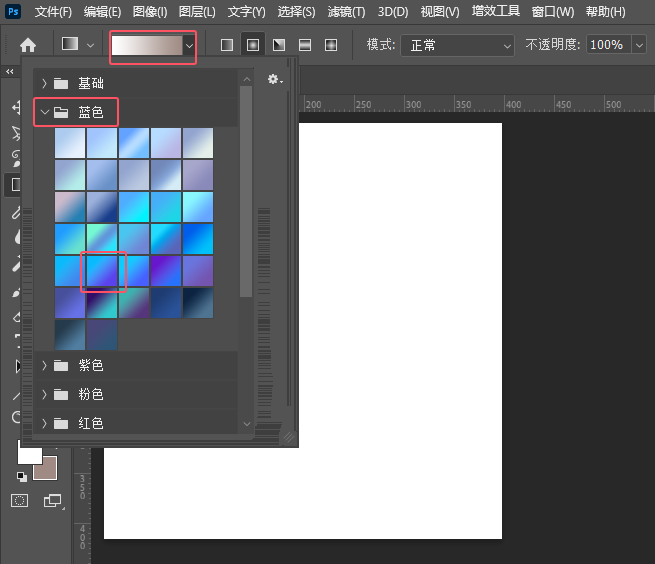Collapse the 蓝色 gradient folder
Viewport: 655px width, 564px height.
click(x=44, y=112)
